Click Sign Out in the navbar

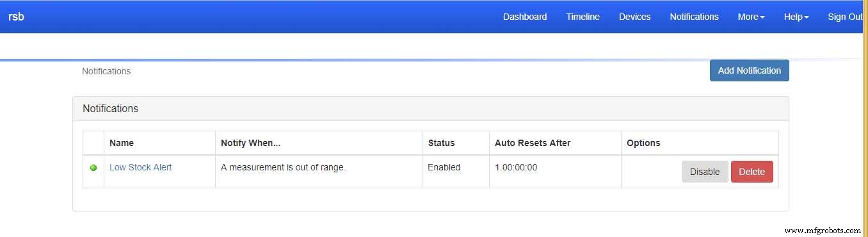click(x=846, y=17)
